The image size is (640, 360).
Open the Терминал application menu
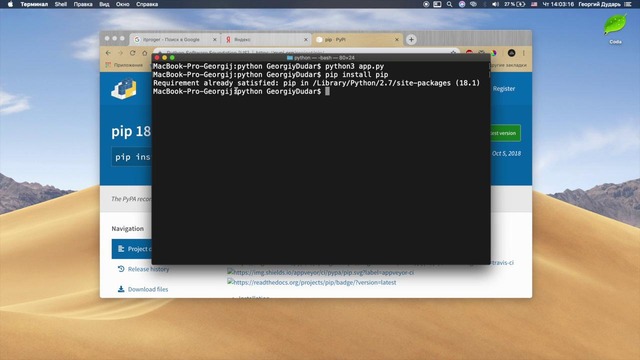[x=34, y=4]
